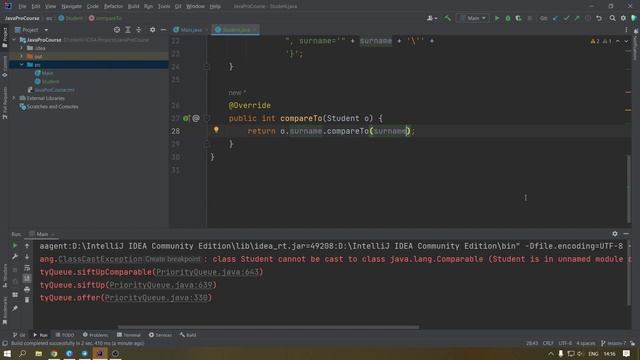Go to next highlighted error arrow

point(626,41)
